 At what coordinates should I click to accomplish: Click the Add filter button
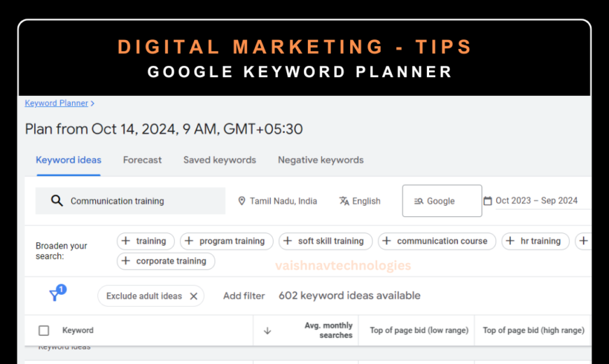[x=244, y=295]
